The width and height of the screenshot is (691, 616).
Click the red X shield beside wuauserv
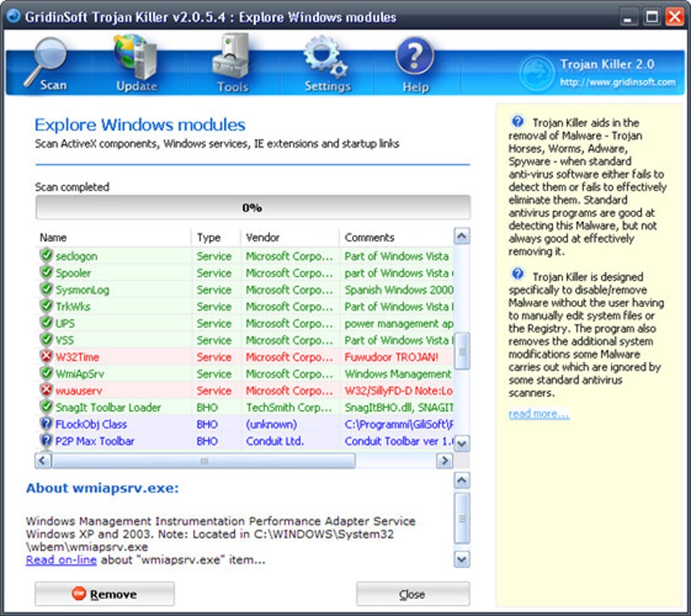pos(46,390)
